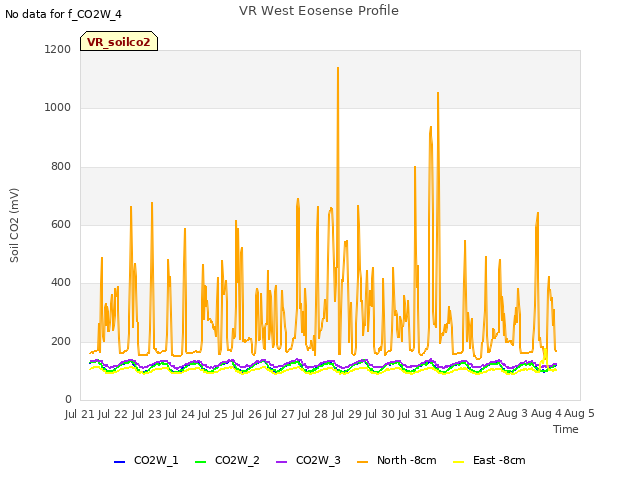640x480 pixels.
Task: Click the tallest orange spike near Jul 29
Action: click(338, 68)
